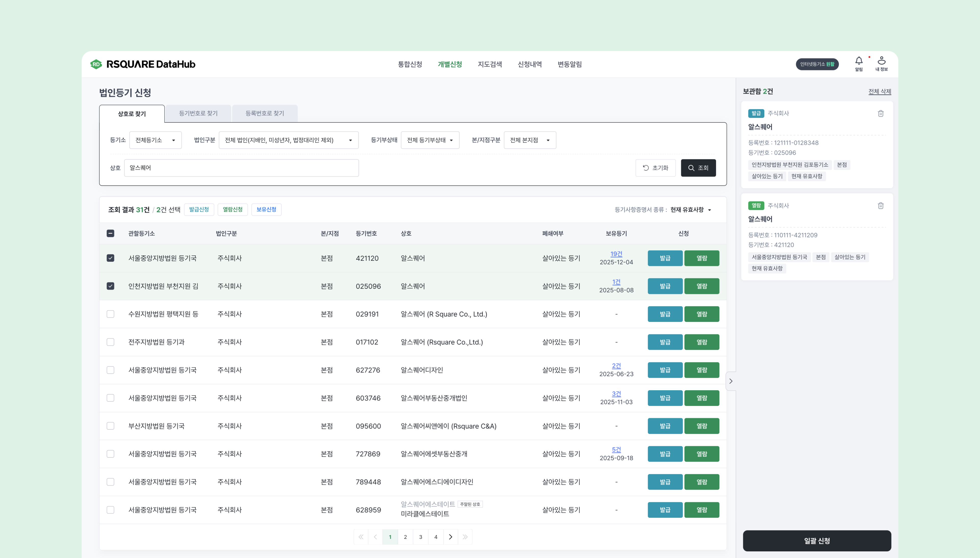Image resolution: width=980 pixels, height=558 pixels.
Task: Jump to last page double-arrow
Action: coord(465,537)
